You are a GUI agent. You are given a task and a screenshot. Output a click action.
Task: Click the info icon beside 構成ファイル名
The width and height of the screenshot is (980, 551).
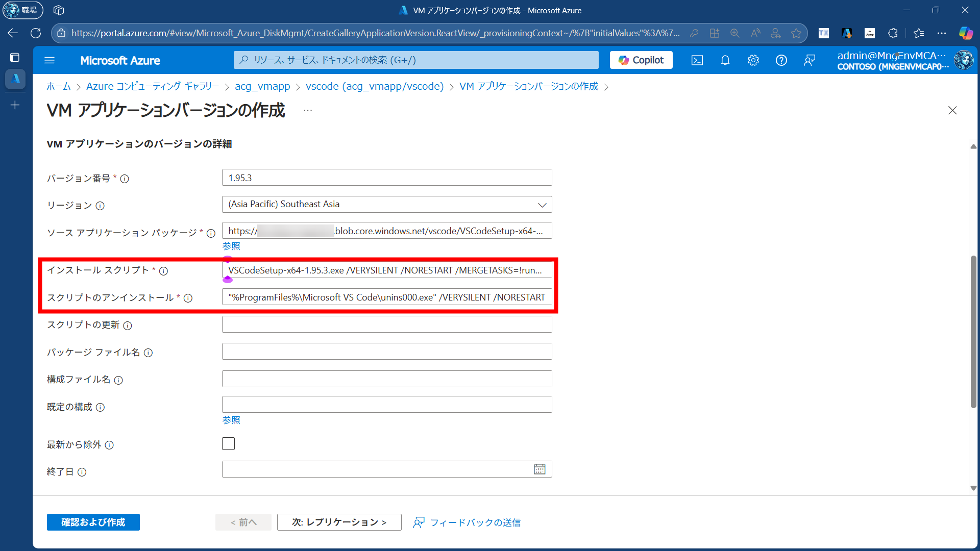(x=118, y=380)
